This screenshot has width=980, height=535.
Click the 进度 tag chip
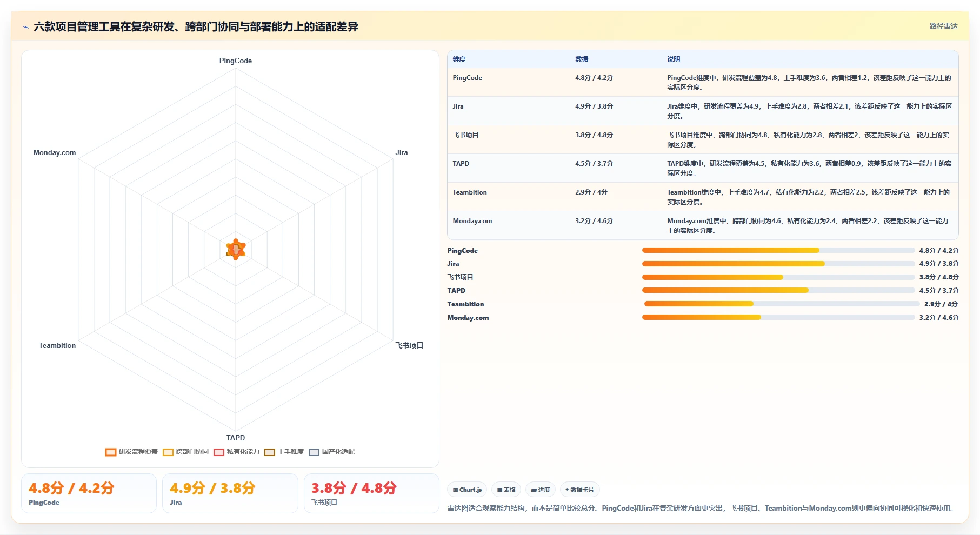point(540,490)
